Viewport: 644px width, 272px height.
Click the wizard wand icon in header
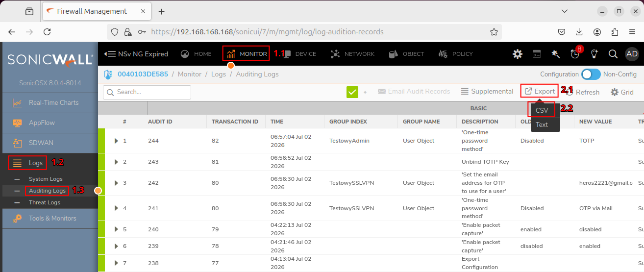coord(556,54)
